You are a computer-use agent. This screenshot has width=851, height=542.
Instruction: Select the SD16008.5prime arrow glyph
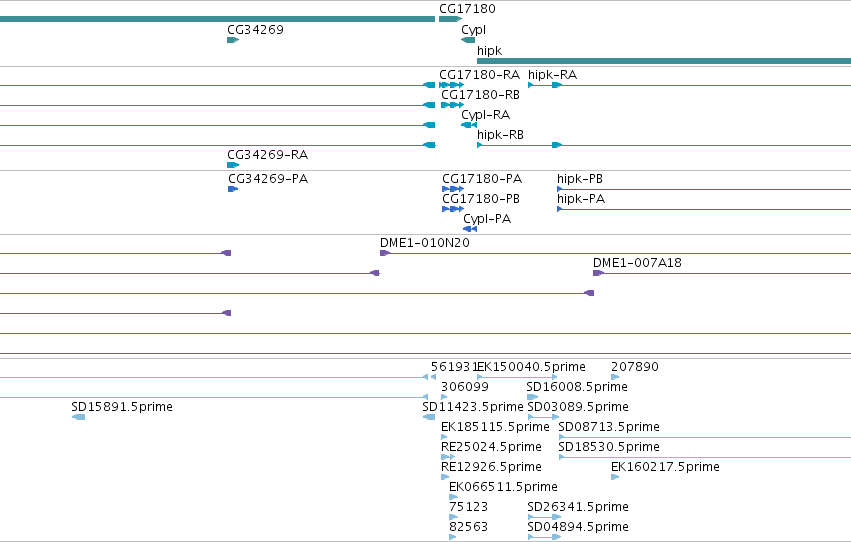(532, 397)
